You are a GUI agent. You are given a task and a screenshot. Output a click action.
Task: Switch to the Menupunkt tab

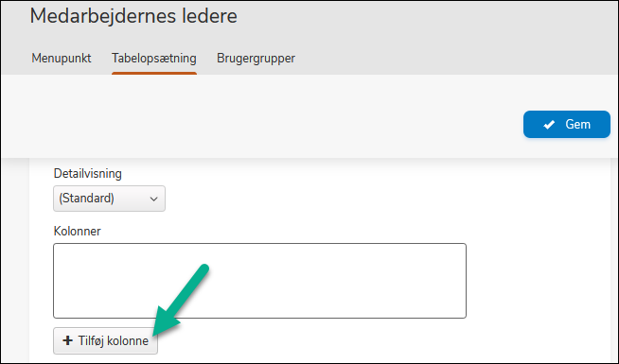pos(62,58)
